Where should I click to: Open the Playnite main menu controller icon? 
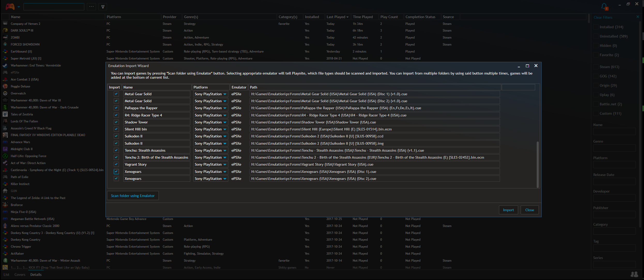(10, 6)
